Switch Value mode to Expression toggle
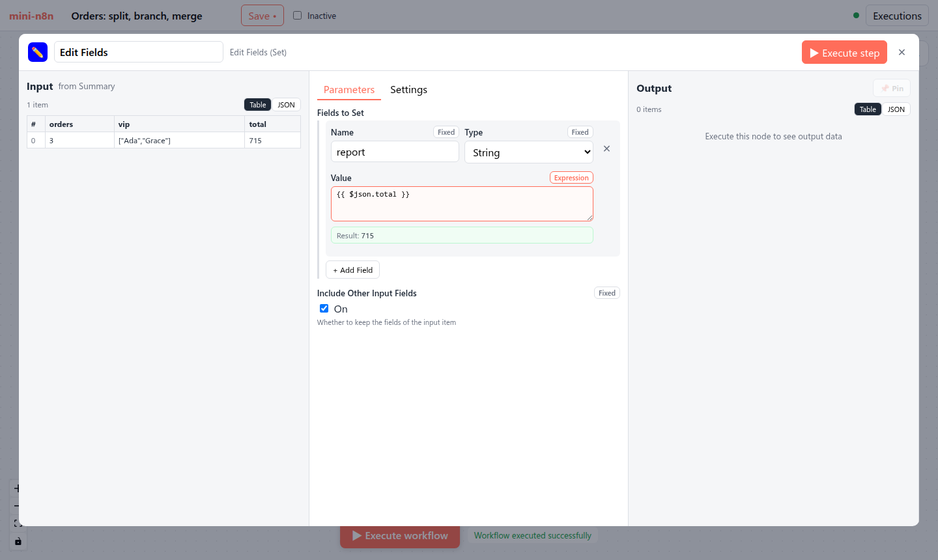 571,178
